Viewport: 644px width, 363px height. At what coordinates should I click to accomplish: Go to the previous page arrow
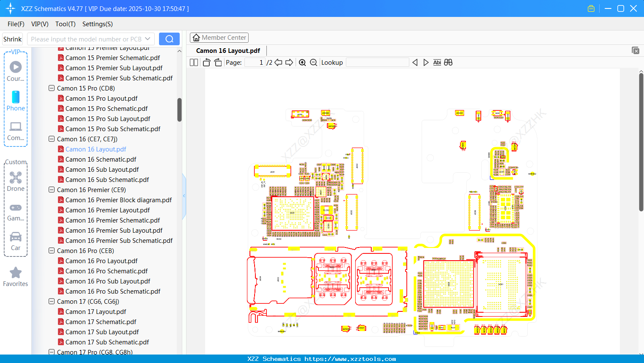click(x=278, y=63)
